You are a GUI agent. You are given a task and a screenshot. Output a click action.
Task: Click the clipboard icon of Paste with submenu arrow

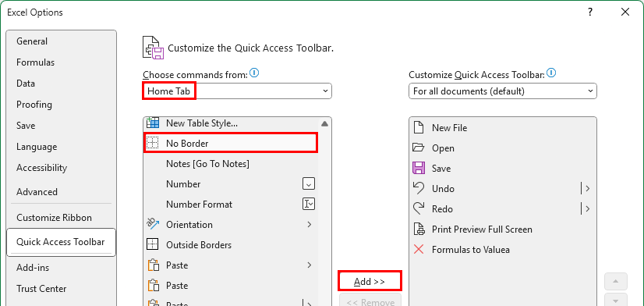(x=153, y=265)
